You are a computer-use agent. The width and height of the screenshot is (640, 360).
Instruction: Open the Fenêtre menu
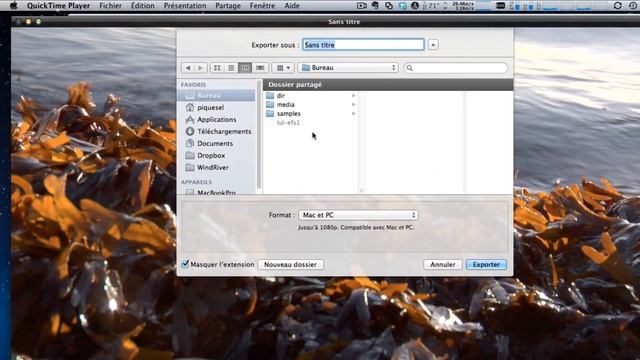(x=262, y=6)
